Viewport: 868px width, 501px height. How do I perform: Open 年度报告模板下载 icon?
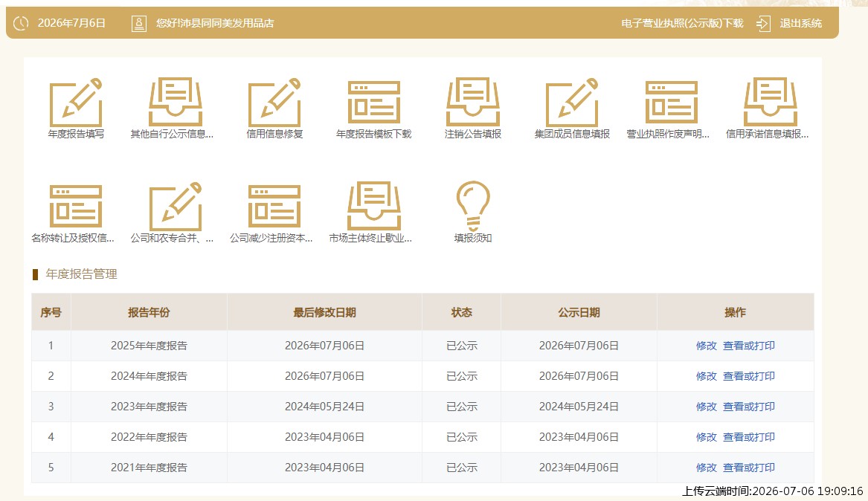coord(373,103)
